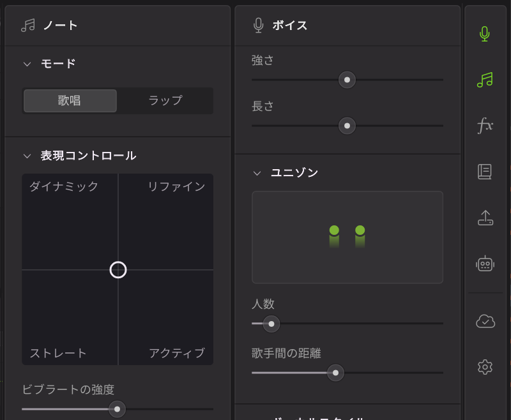
Task: Open the dictionary book icon panel
Action: (x=485, y=172)
